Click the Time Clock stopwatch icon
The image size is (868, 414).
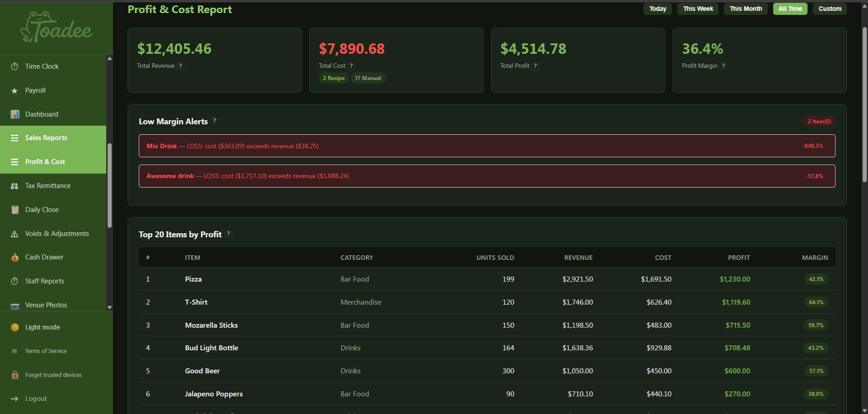(x=14, y=66)
